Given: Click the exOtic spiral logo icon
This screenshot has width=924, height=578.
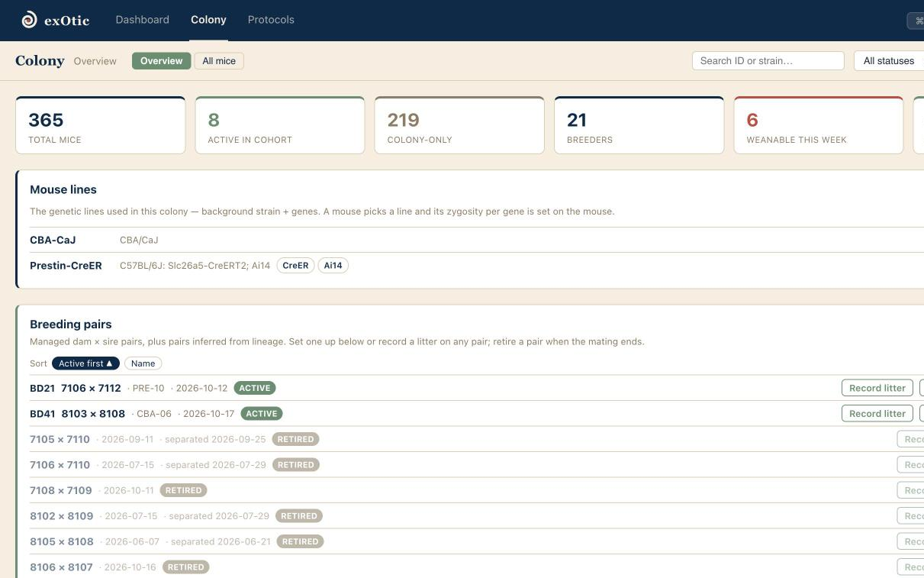Looking at the screenshot, I should (29, 20).
